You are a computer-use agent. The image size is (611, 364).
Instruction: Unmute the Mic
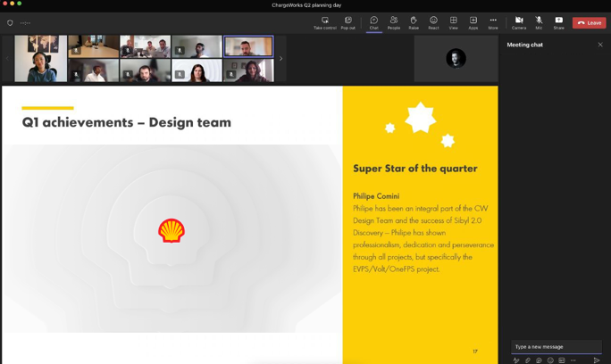tap(539, 22)
